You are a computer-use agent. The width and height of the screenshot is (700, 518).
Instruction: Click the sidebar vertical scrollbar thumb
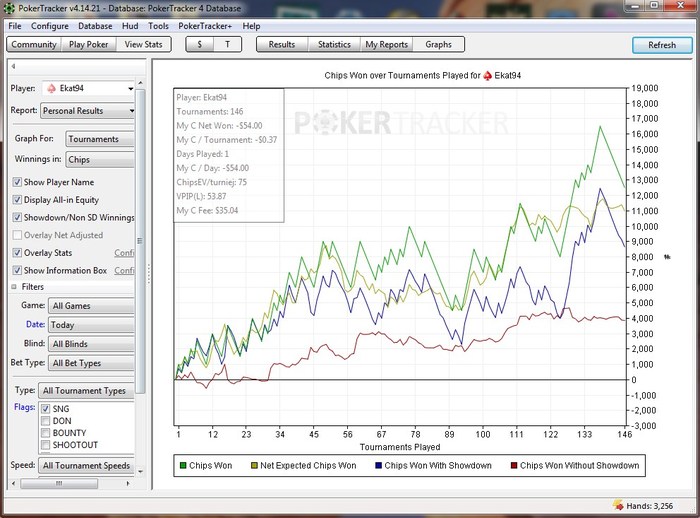tap(140, 241)
